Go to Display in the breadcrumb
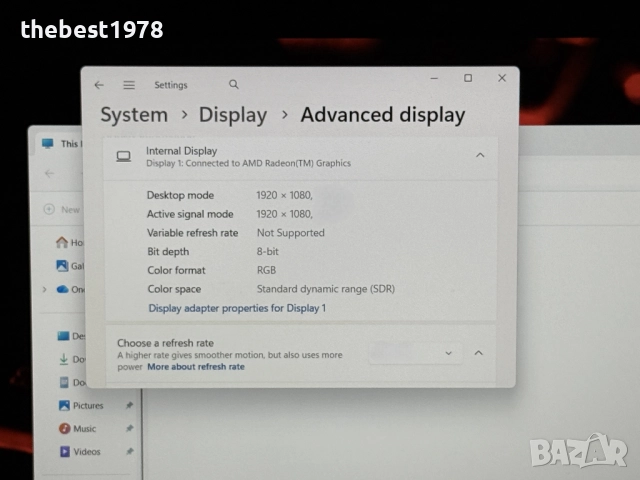640x480 pixels. click(233, 115)
